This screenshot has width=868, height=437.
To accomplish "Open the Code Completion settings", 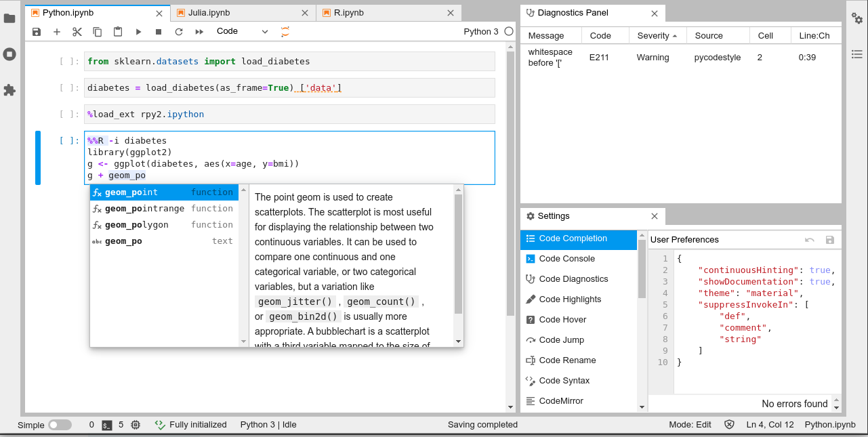I will click(x=579, y=238).
